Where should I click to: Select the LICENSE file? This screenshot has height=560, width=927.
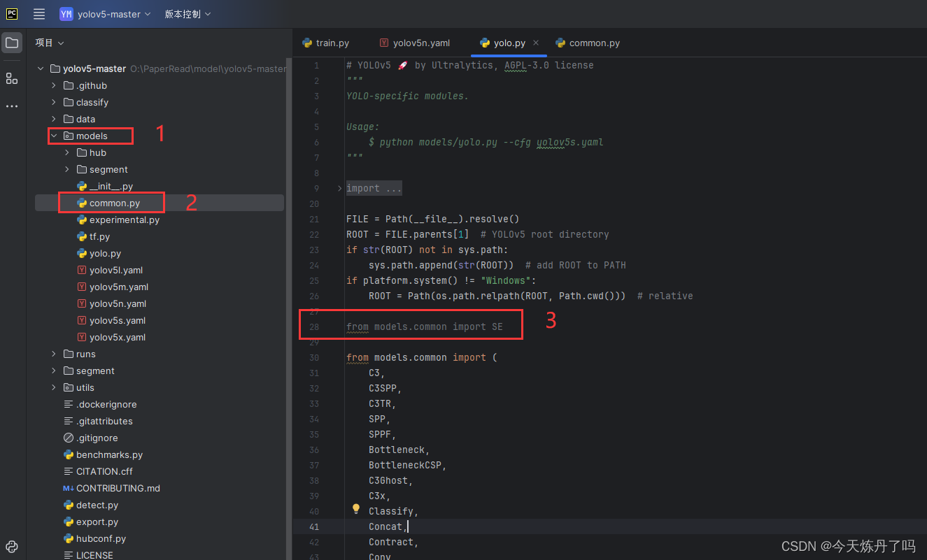coord(88,555)
